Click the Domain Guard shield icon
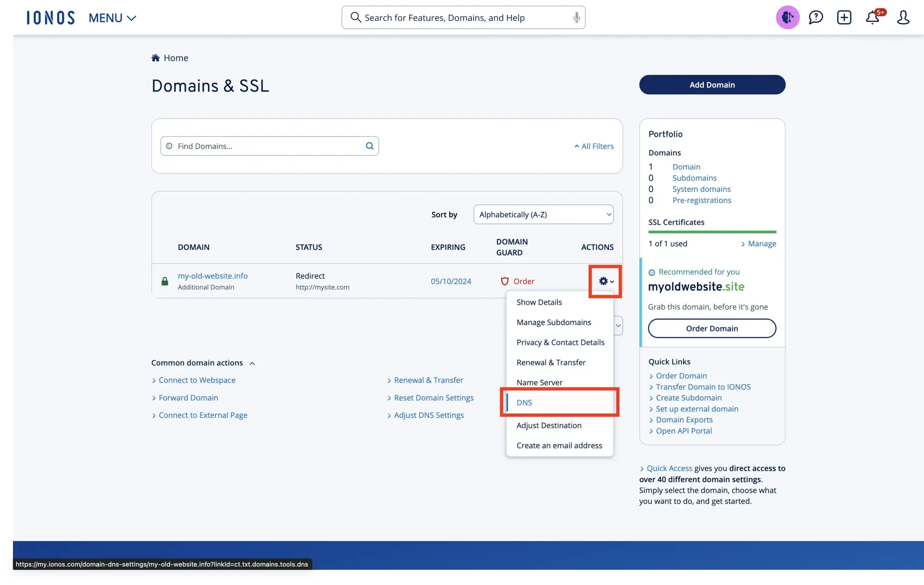Viewport: 924px width, 585px height. tap(504, 281)
